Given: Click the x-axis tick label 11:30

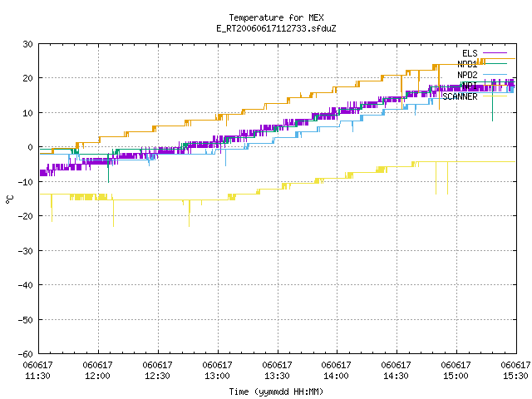Looking at the screenshot, I should (37, 376).
